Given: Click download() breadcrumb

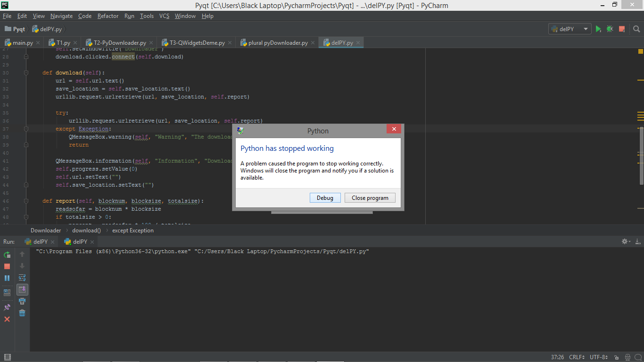Looking at the screenshot, I should 86,230.
